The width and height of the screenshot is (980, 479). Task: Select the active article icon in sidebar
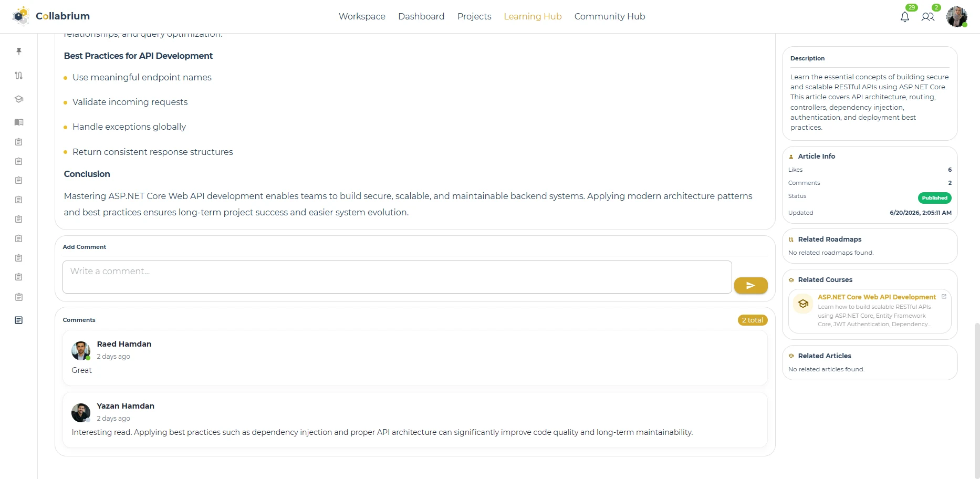tap(19, 320)
